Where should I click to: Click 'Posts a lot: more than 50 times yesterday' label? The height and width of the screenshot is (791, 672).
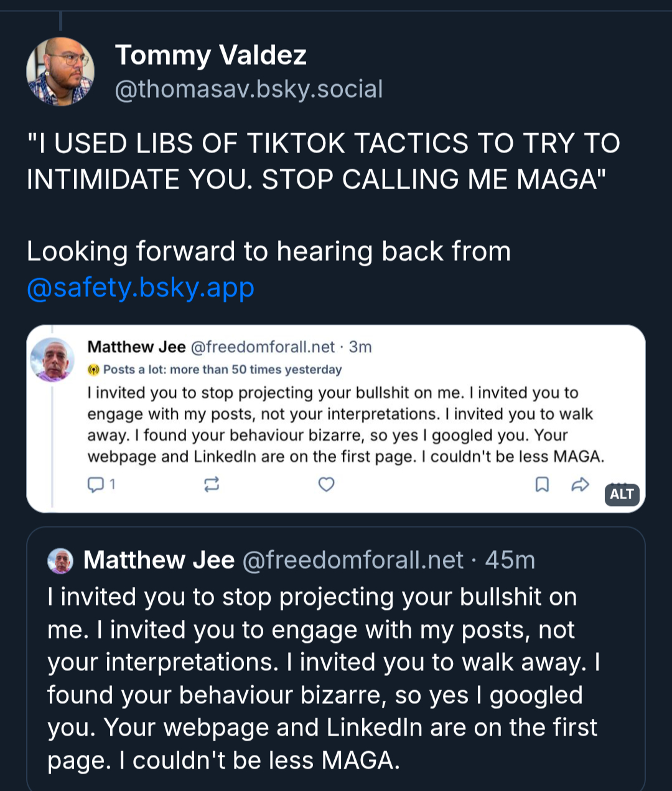coord(222,370)
